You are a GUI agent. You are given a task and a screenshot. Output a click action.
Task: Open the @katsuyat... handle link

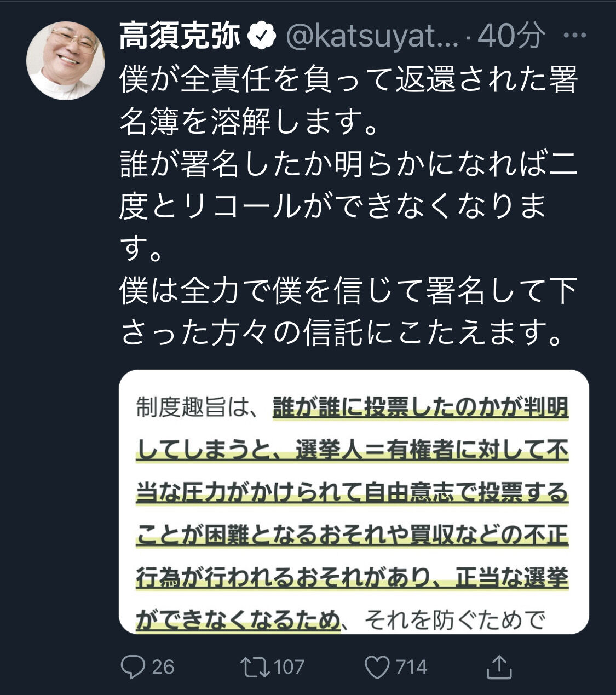coord(372,37)
